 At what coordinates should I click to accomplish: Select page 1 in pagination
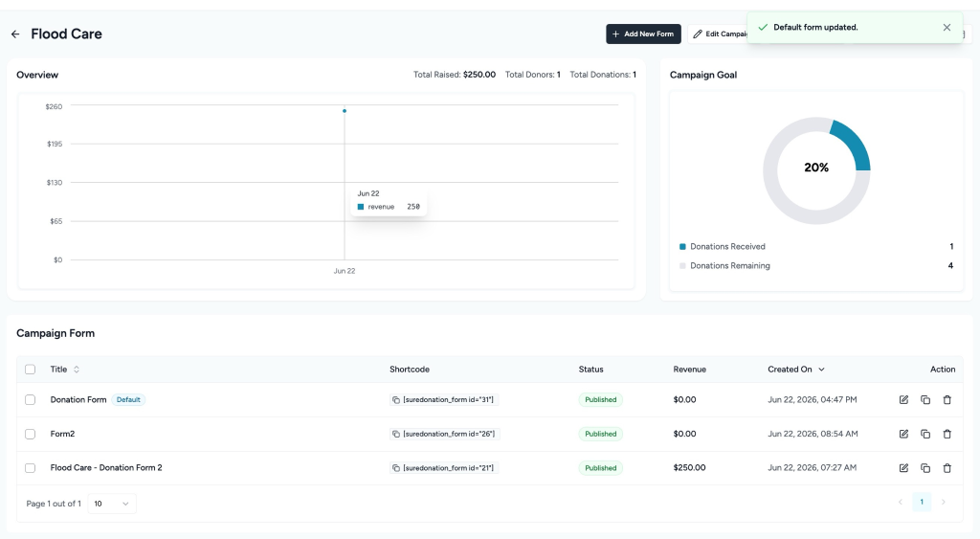[x=922, y=502]
